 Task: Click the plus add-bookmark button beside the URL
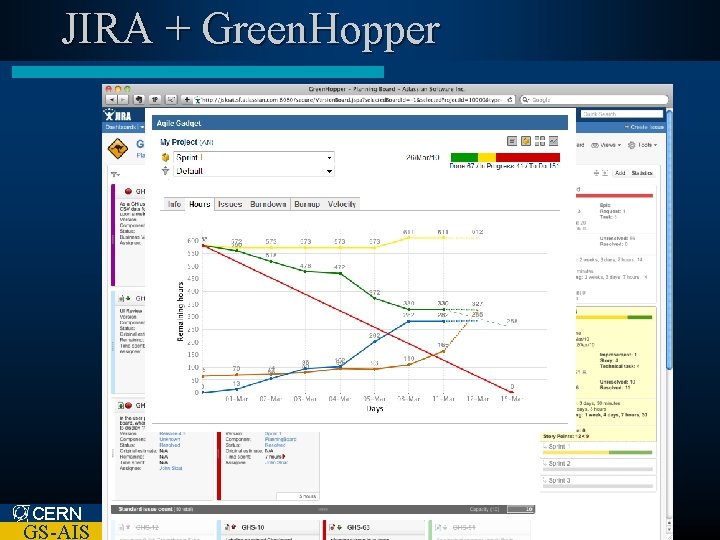click(x=187, y=99)
